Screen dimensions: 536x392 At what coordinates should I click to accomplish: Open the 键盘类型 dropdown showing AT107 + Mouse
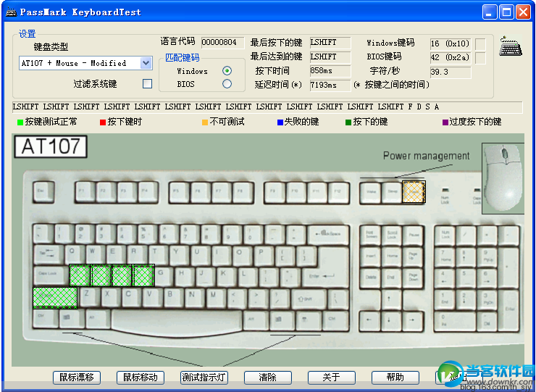click(85, 63)
